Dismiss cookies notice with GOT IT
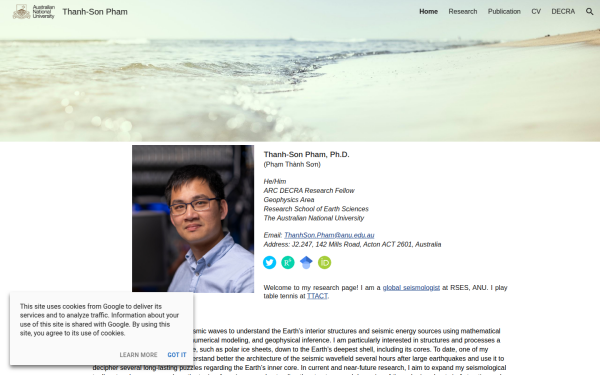600x375 pixels. point(177,355)
